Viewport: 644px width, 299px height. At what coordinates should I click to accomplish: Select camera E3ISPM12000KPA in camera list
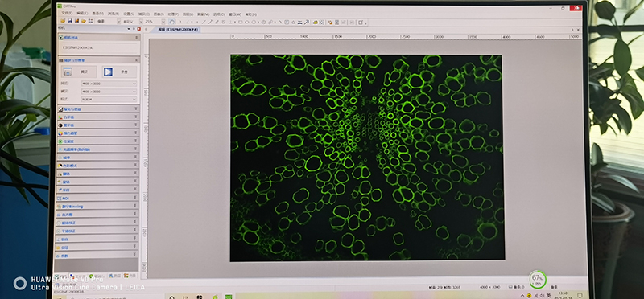click(x=78, y=47)
